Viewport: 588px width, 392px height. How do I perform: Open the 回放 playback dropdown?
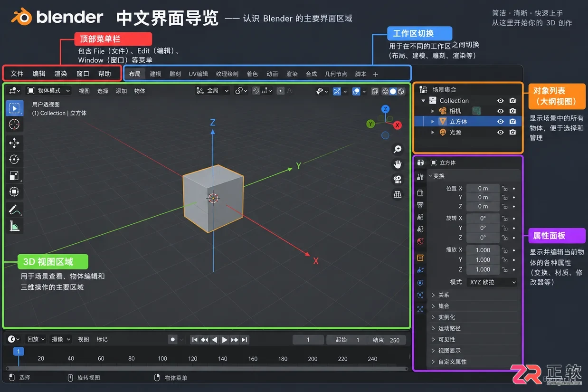pos(36,339)
